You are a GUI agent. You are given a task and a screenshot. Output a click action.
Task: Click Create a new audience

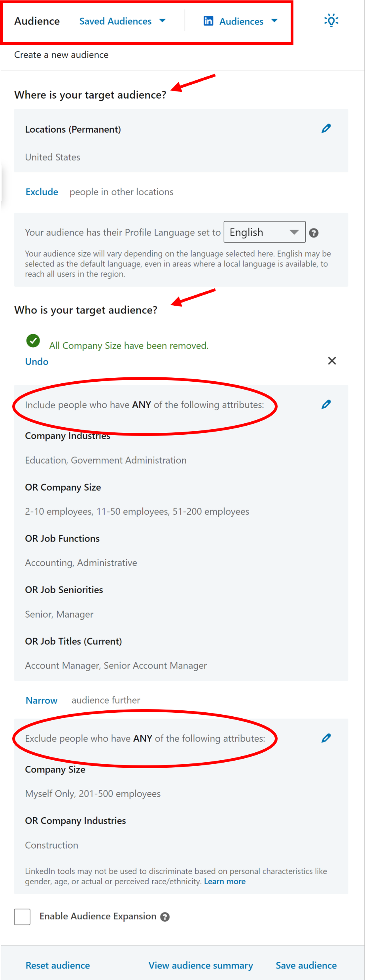point(61,55)
